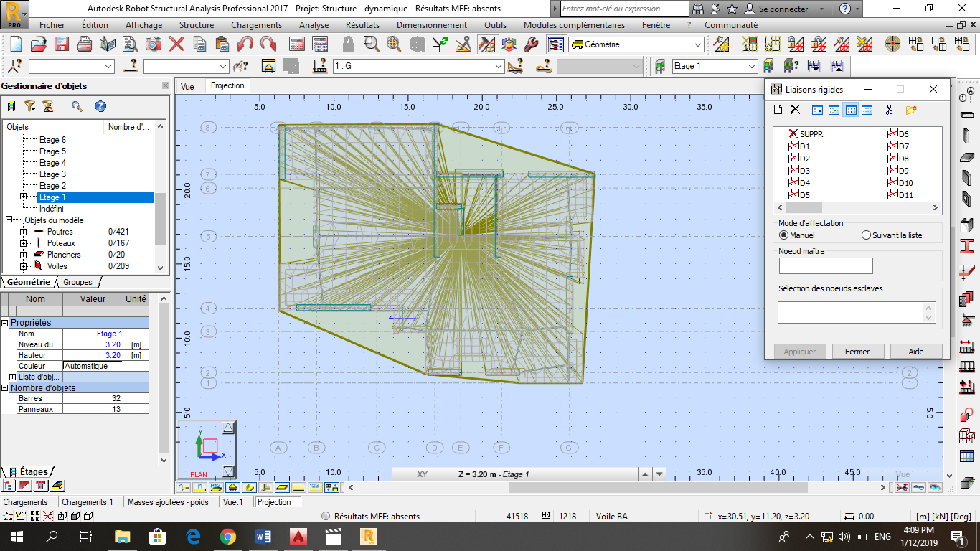The width and height of the screenshot is (980, 551).
Task: Expand the Poutres tree node
Action: point(24,232)
